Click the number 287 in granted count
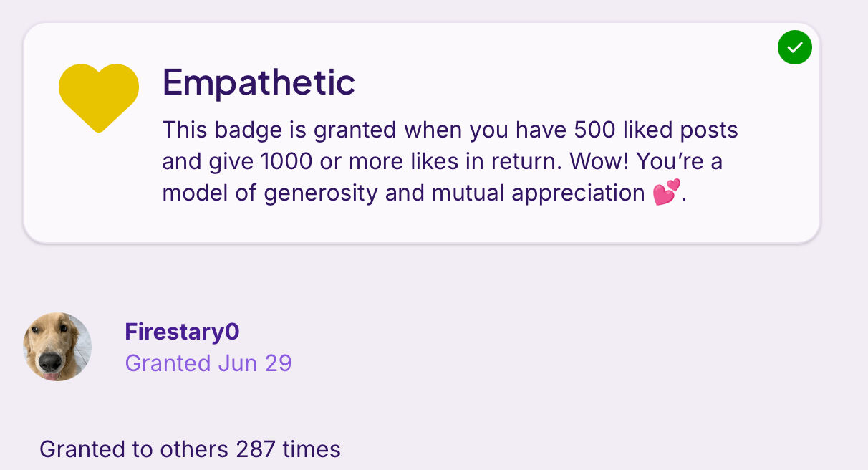Image resolution: width=868 pixels, height=470 pixels. point(256,449)
